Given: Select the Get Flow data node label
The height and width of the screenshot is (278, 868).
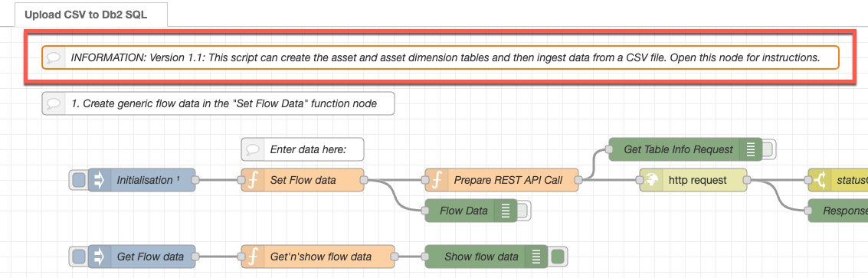Looking at the screenshot, I should [151, 257].
